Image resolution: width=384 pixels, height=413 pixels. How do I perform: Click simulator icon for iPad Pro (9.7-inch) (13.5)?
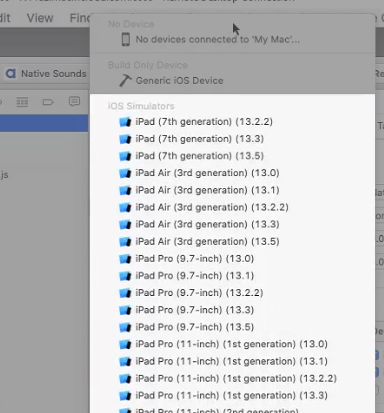pos(125,327)
